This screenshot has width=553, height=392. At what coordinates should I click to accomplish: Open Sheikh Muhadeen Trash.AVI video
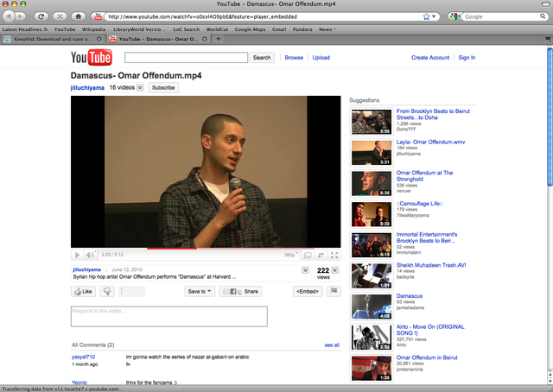pyautogui.click(x=431, y=265)
